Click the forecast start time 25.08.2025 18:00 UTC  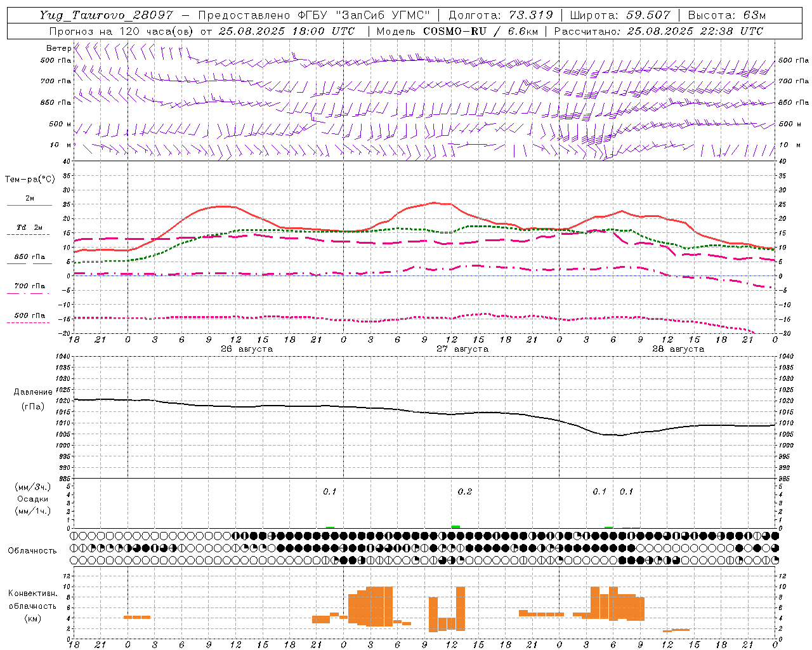pos(286,31)
